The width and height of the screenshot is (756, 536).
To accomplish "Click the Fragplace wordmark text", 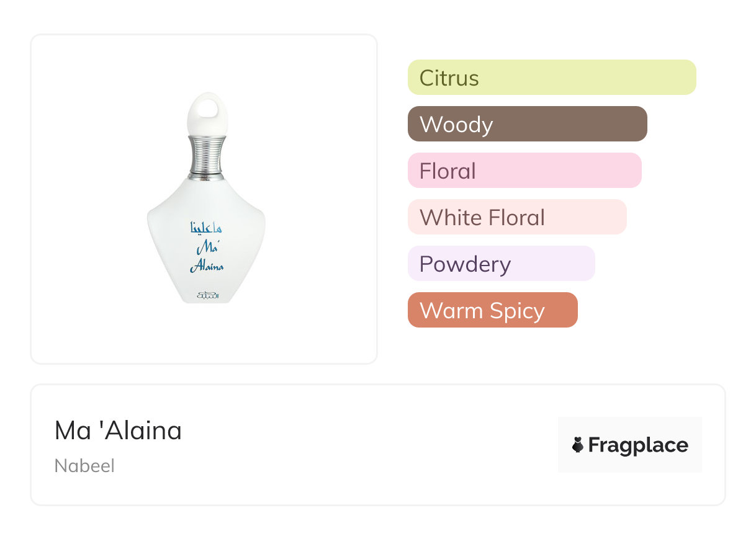I will tap(637, 445).
